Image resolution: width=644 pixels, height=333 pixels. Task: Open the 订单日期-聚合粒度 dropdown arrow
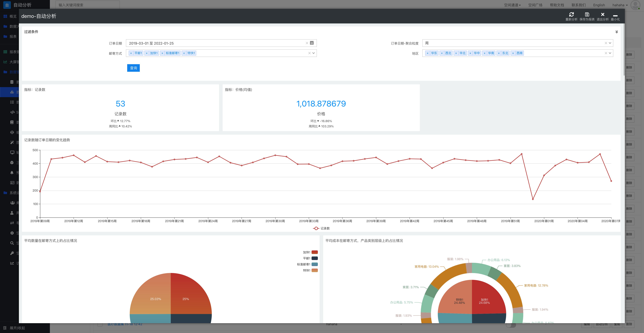point(610,43)
